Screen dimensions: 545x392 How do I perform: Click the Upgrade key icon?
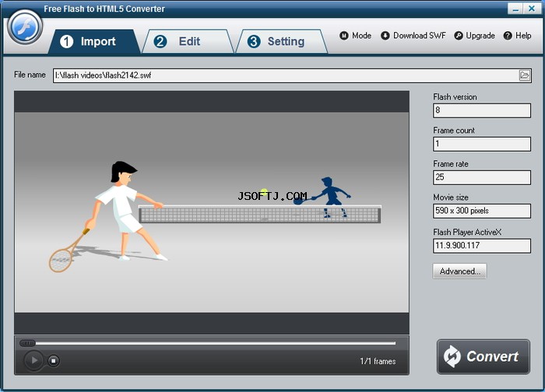[x=459, y=36]
